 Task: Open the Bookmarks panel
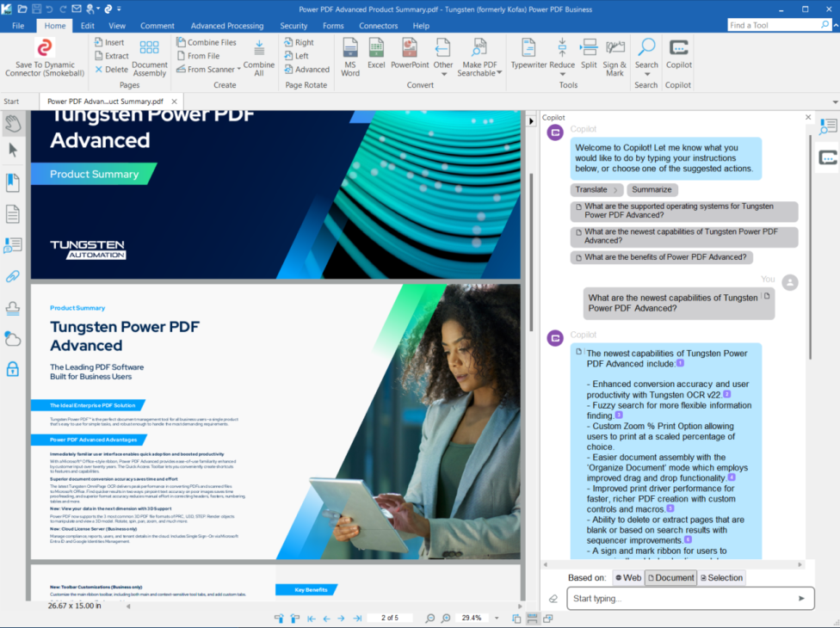pos(13,182)
